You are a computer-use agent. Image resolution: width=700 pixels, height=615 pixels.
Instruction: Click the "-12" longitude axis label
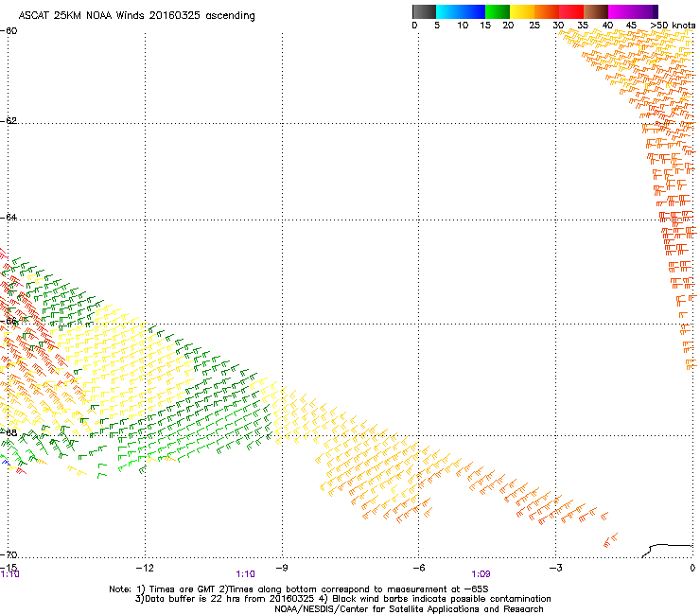[x=145, y=568]
